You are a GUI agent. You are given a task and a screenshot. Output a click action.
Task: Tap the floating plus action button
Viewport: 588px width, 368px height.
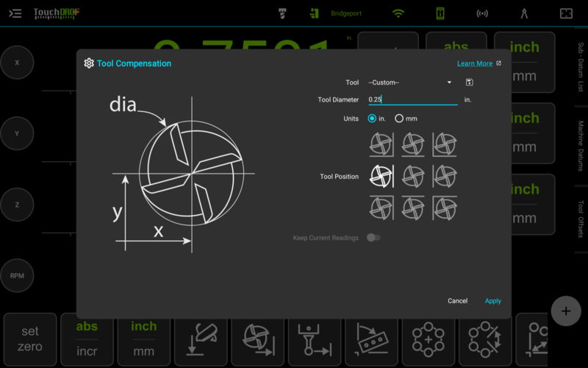point(566,311)
